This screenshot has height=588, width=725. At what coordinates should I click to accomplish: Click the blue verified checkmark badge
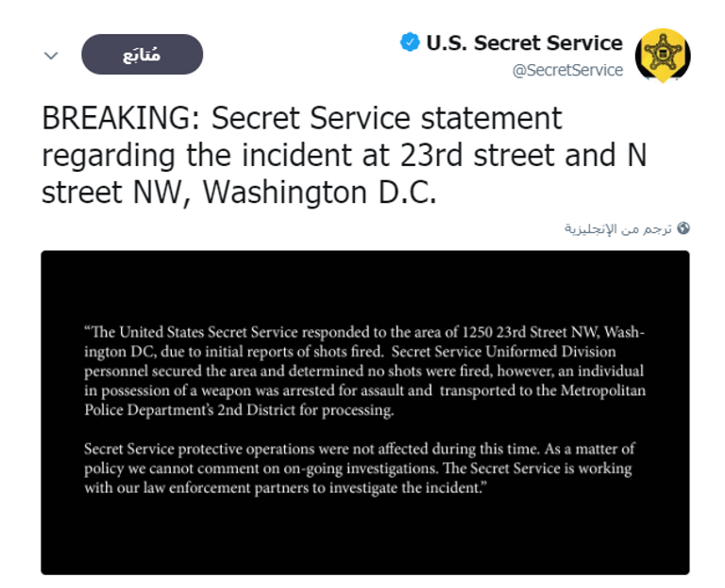click(x=410, y=42)
